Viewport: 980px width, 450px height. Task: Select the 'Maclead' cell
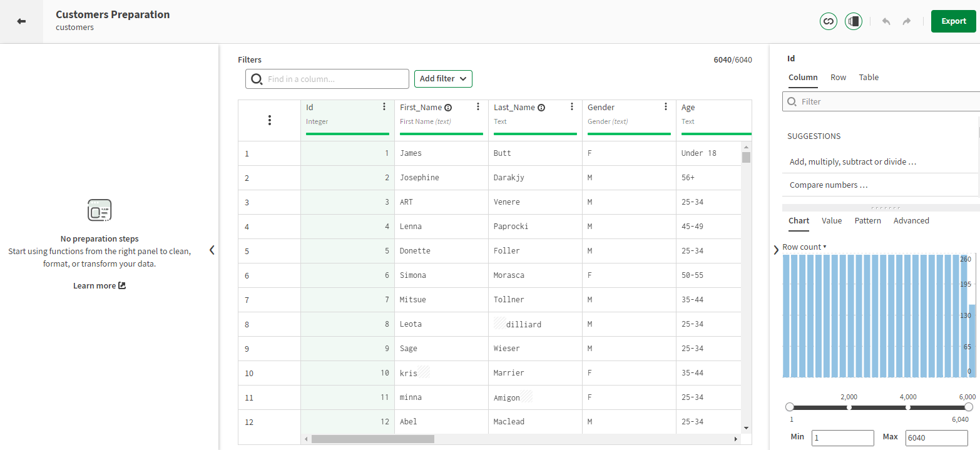tap(535, 422)
